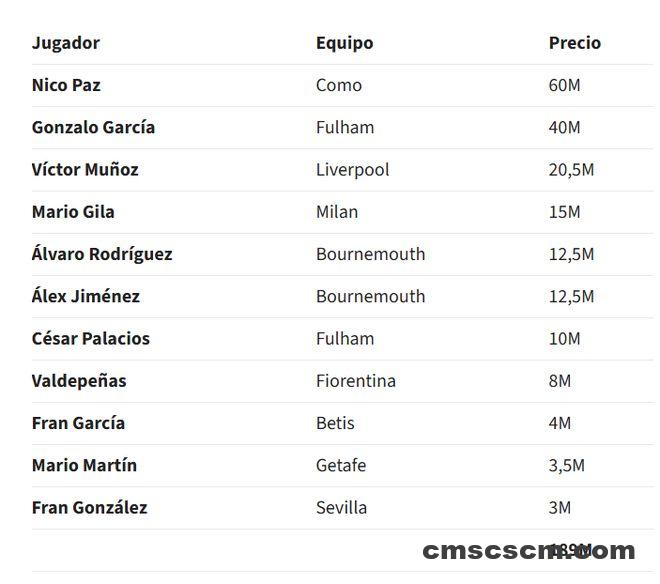Click the Jugador column header
This screenshot has width=660, height=584.
point(66,43)
